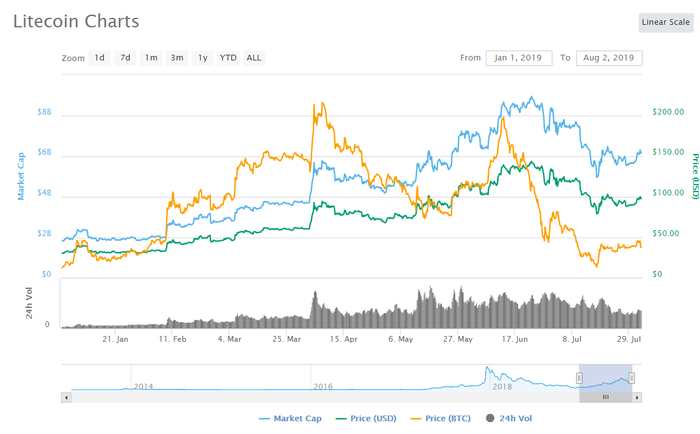Toggle Market Cap series in legend
This screenshot has height=434, width=700.
(x=290, y=418)
